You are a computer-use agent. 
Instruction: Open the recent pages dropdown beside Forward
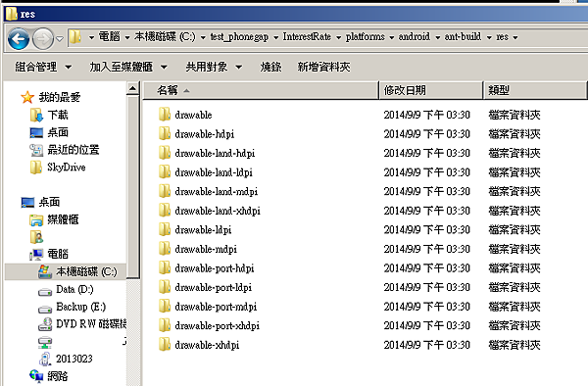coord(60,38)
